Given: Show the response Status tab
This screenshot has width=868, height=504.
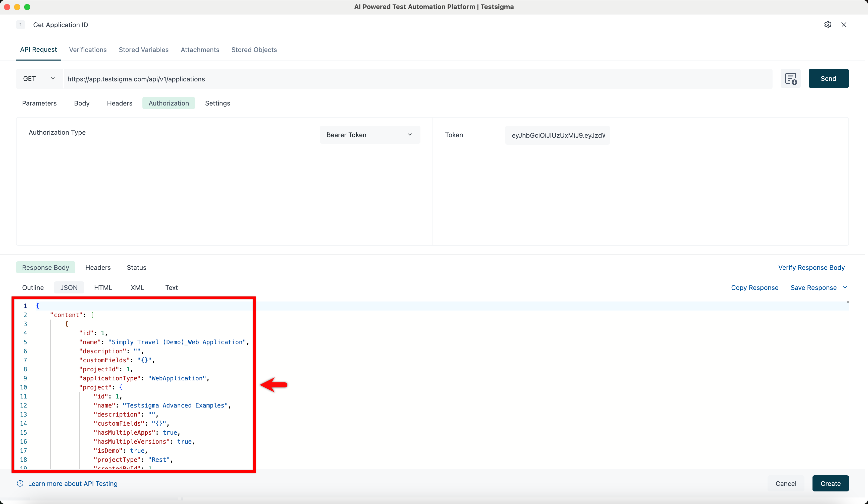Looking at the screenshot, I should click(x=136, y=268).
